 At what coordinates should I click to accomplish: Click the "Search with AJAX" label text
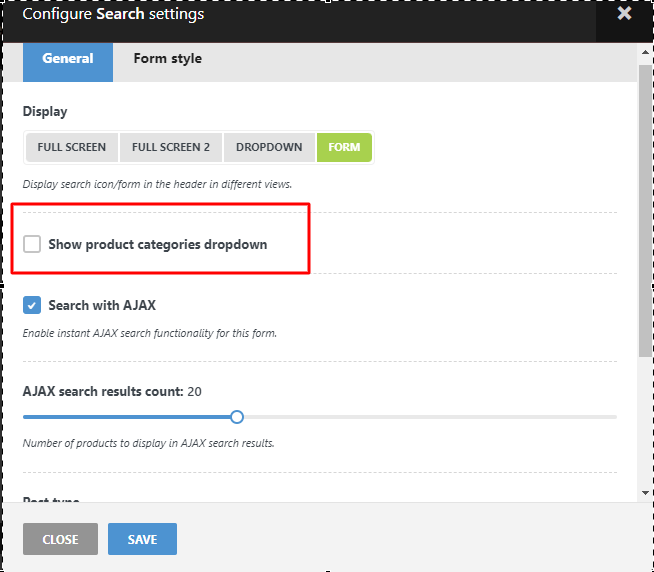click(102, 305)
